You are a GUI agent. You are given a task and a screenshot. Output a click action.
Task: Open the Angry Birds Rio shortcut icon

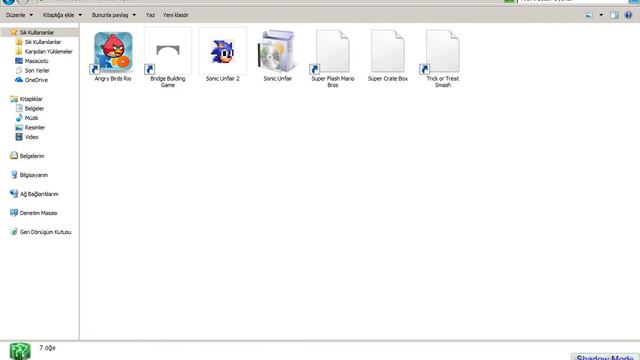[x=113, y=51]
